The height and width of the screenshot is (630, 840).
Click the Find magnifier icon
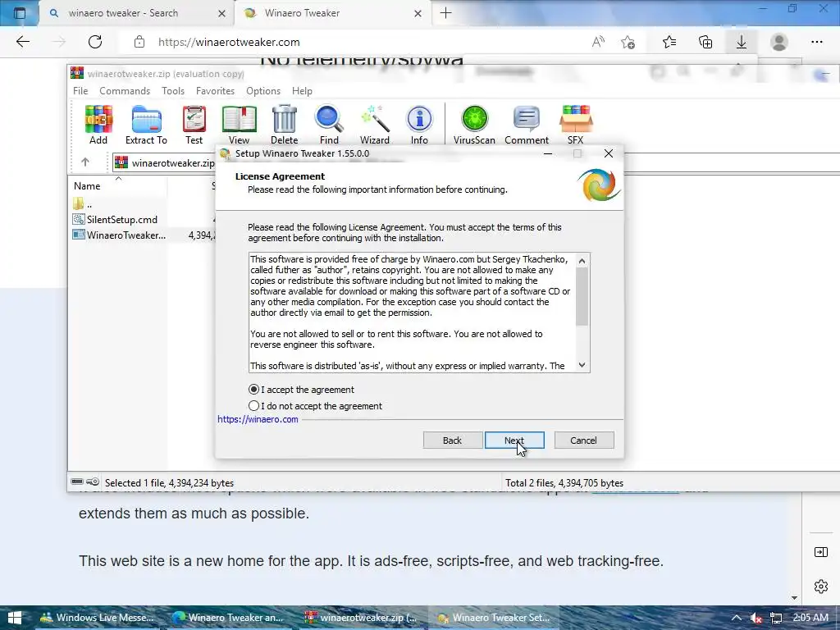pos(329,125)
